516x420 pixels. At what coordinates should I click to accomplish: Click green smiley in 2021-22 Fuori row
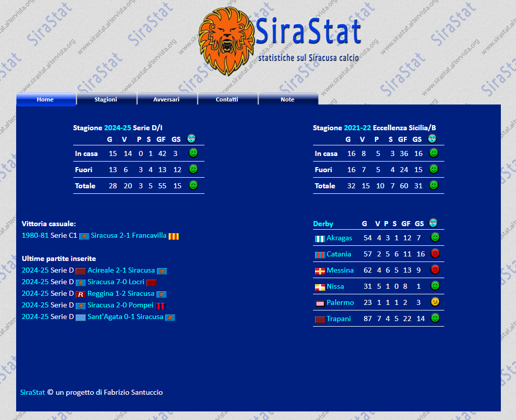434,169
